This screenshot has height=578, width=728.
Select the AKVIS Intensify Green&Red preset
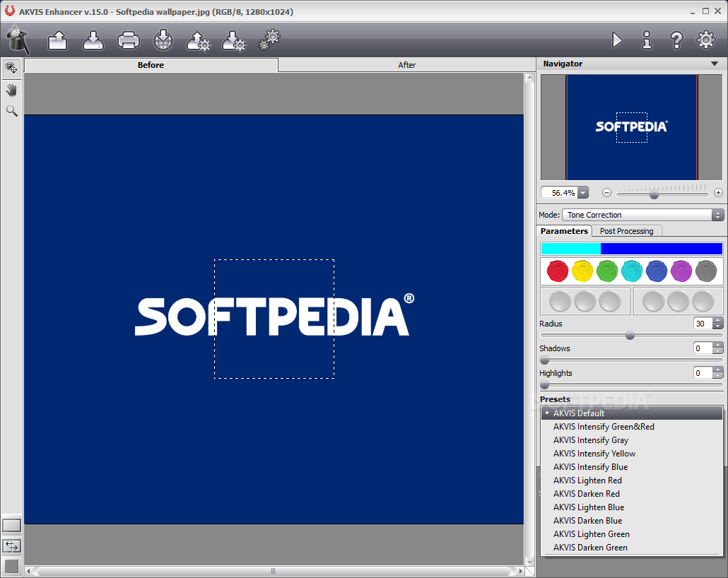[632, 427]
